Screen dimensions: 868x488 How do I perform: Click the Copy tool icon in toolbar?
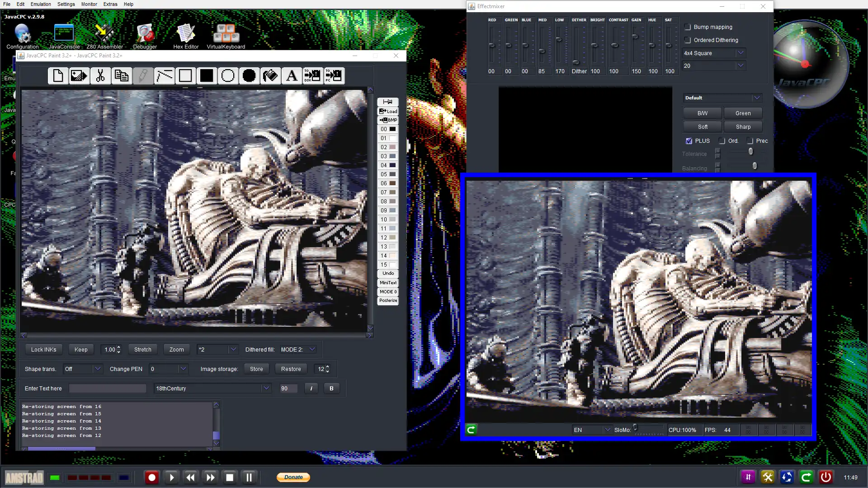(x=121, y=75)
